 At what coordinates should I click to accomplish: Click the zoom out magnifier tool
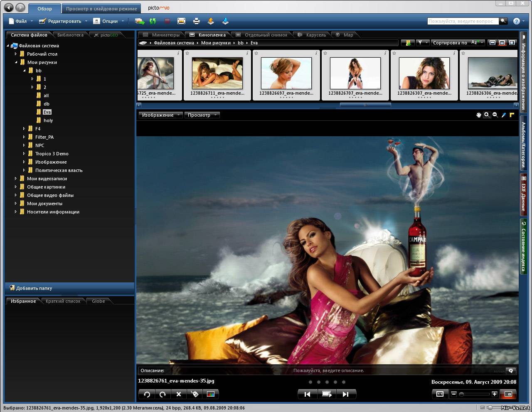(x=495, y=115)
